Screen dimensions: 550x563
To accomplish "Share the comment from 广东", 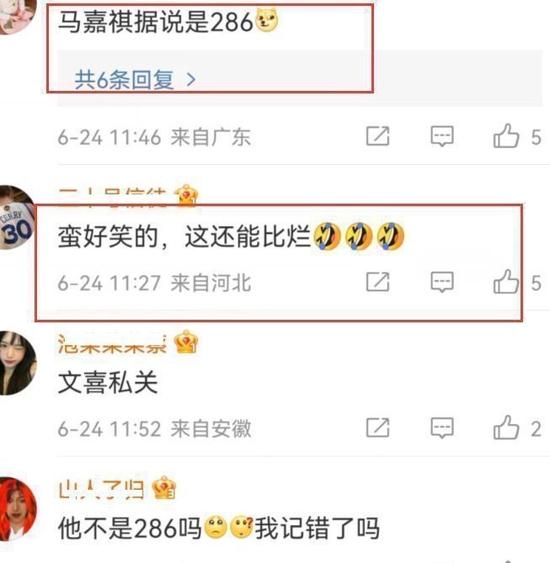I will point(377,136).
